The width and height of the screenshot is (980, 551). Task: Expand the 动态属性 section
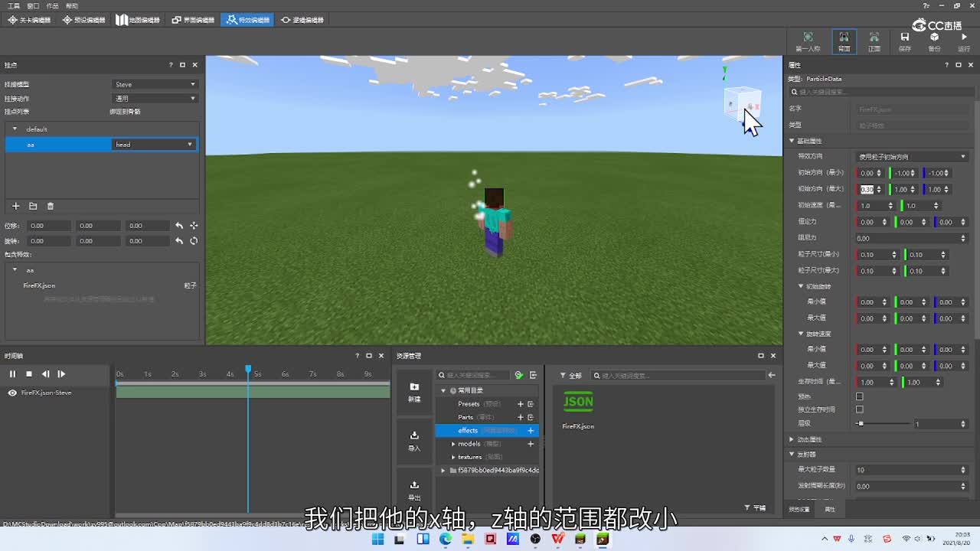click(x=792, y=439)
